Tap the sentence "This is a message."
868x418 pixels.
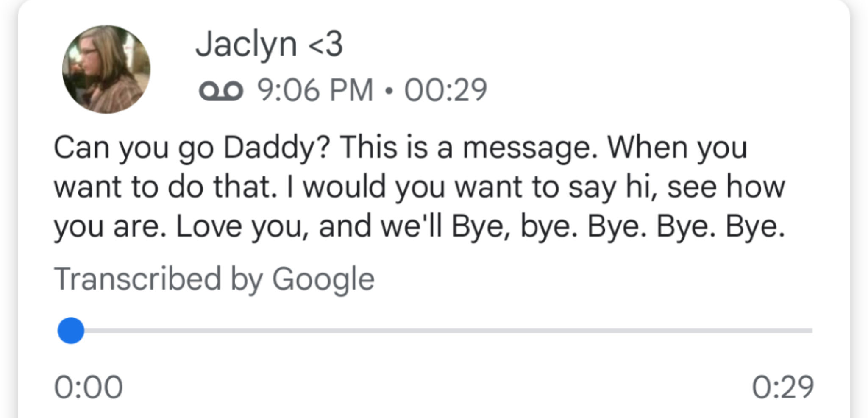tap(469, 148)
